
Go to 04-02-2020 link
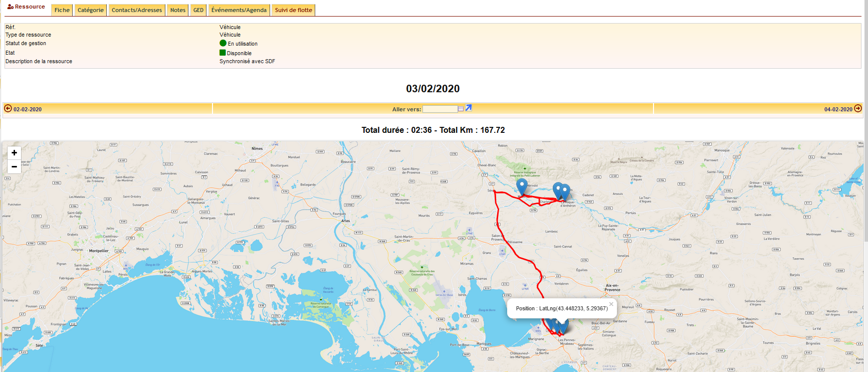coord(838,109)
